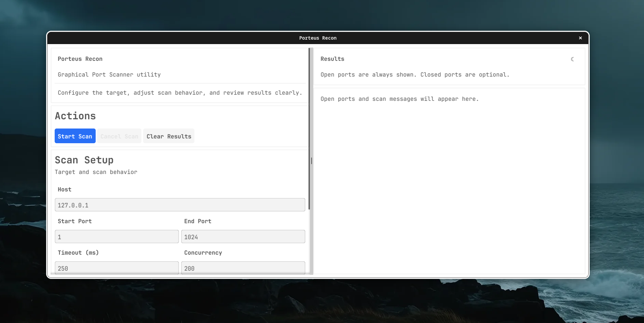The image size is (644, 323).
Task: Click the Graphical Port Scanner utility subtitle
Action: (x=109, y=75)
